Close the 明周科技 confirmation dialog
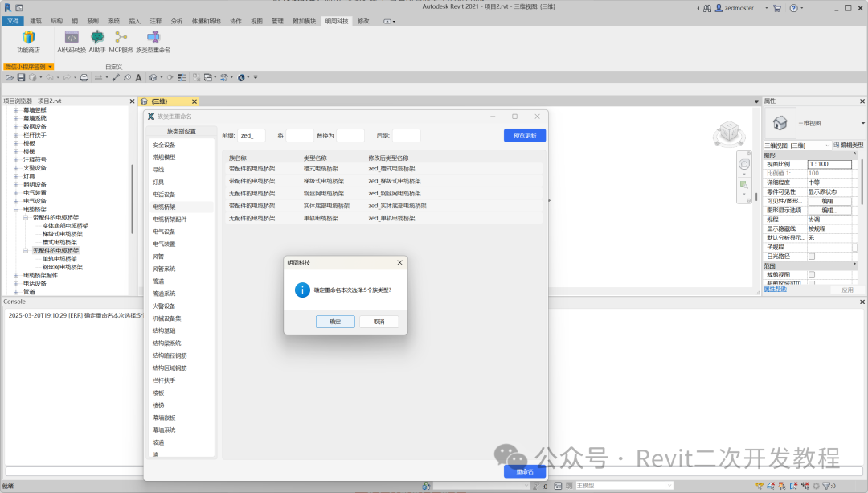The width and height of the screenshot is (868, 493). pyautogui.click(x=399, y=262)
